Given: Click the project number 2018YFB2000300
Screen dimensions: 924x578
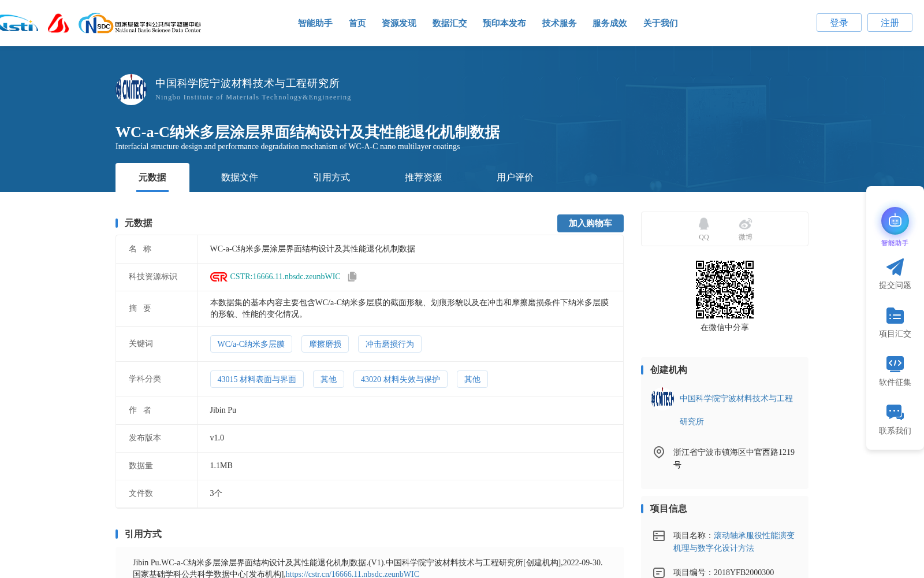Looking at the screenshot, I should [744, 572].
